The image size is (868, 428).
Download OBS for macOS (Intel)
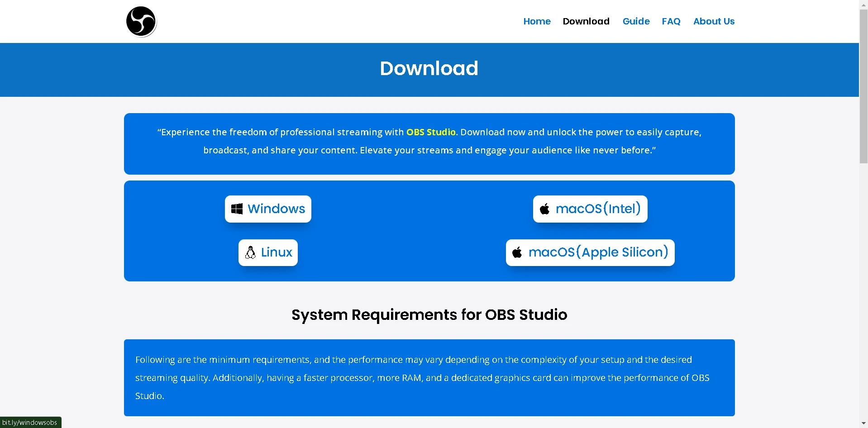[x=590, y=209]
